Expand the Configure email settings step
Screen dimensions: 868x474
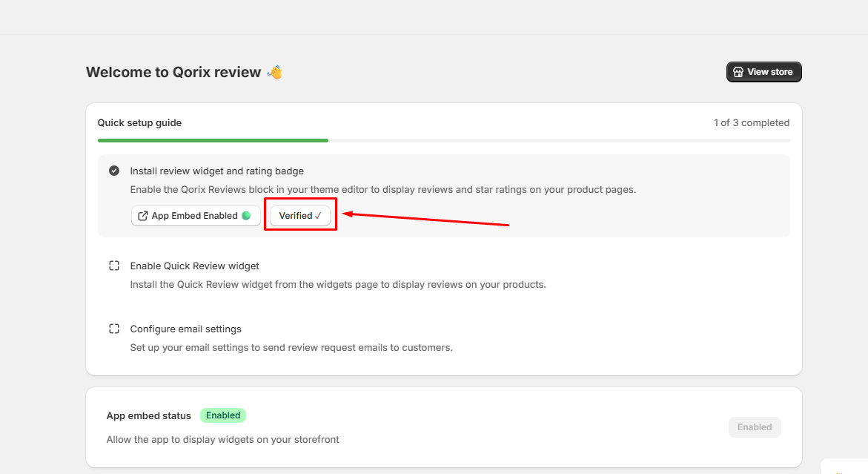tap(185, 329)
